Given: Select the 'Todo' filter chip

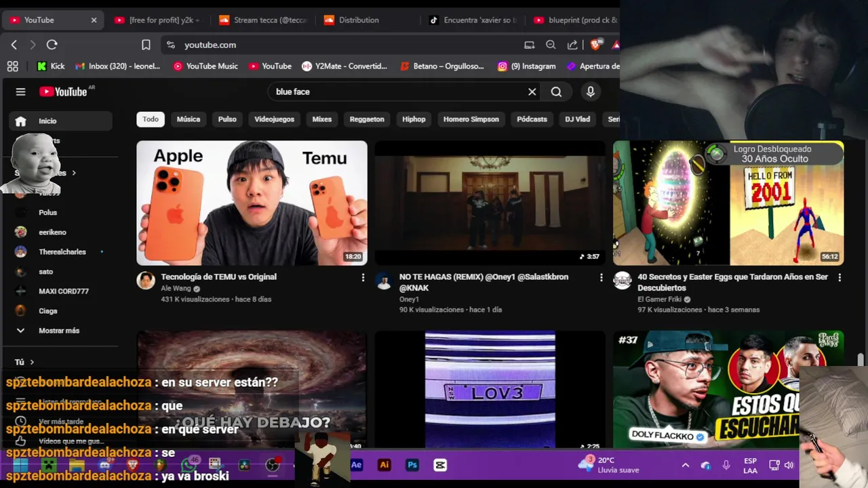Looking at the screenshot, I should coord(151,119).
